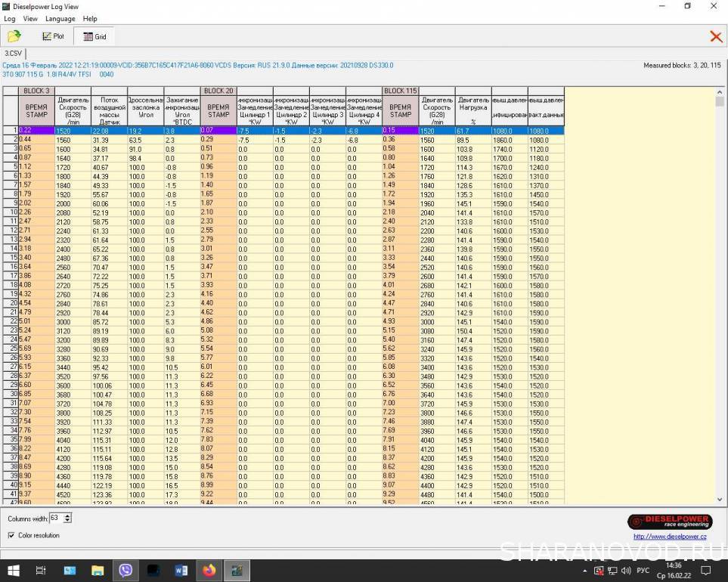
Task: Toggle the Color resolution checkbox
Action: coord(11,535)
